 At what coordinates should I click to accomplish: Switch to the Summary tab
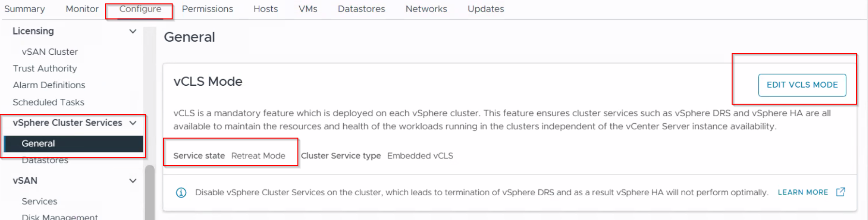click(25, 9)
